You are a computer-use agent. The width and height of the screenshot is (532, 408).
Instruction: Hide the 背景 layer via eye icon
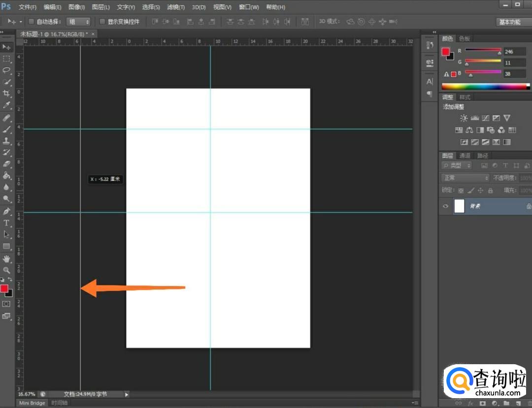[446, 206]
